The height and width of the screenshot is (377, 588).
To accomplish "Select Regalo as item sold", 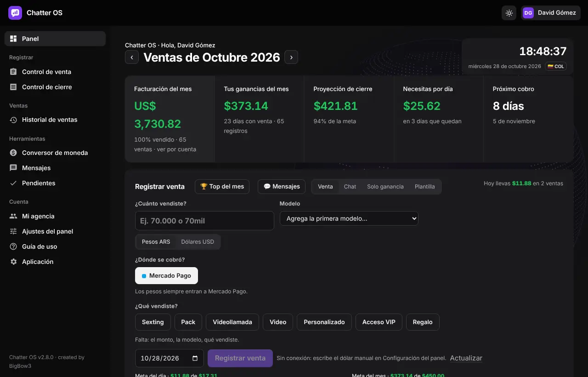I will pyautogui.click(x=423, y=322).
